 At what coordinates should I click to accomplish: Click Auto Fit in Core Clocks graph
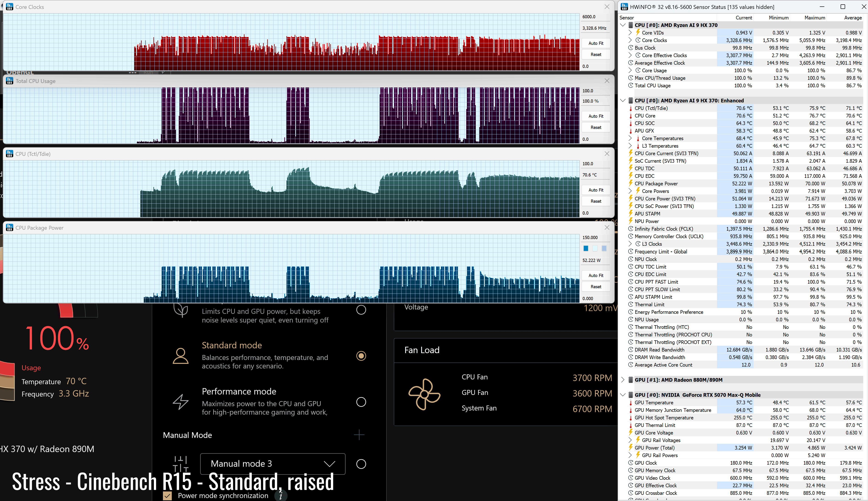[596, 43]
